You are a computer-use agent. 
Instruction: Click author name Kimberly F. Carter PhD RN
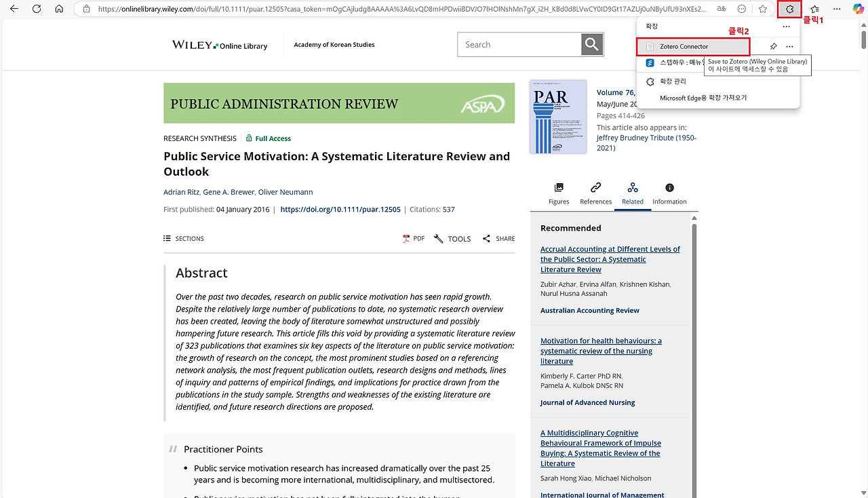click(x=580, y=376)
